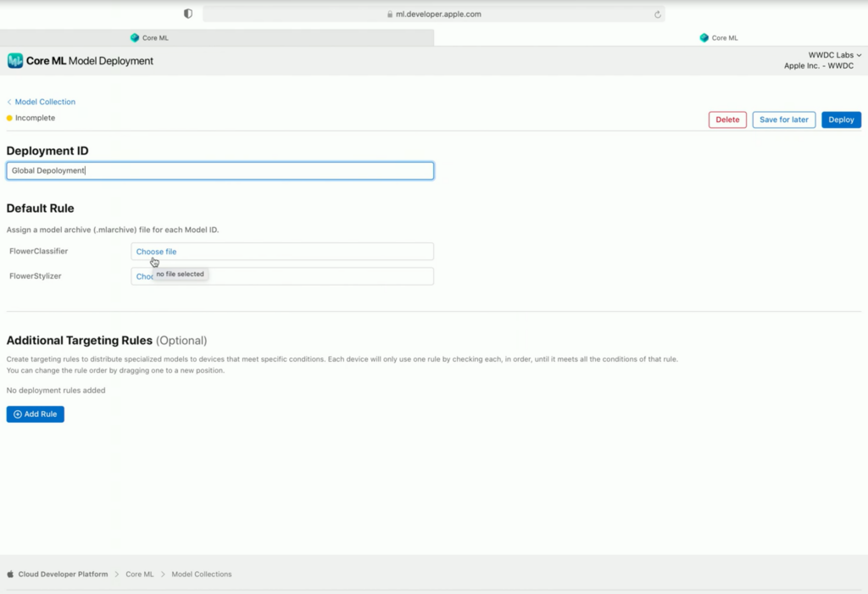The image size is (868, 594).
Task: Click the lock icon in the address bar
Action: pyautogui.click(x=390, y=14)
